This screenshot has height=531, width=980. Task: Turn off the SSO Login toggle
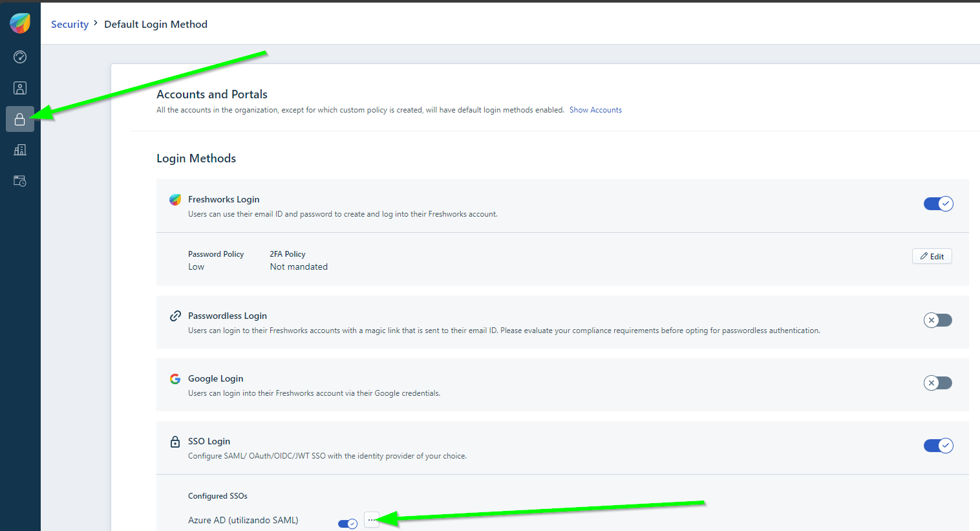pyautogui.click(x=937, y=446)
